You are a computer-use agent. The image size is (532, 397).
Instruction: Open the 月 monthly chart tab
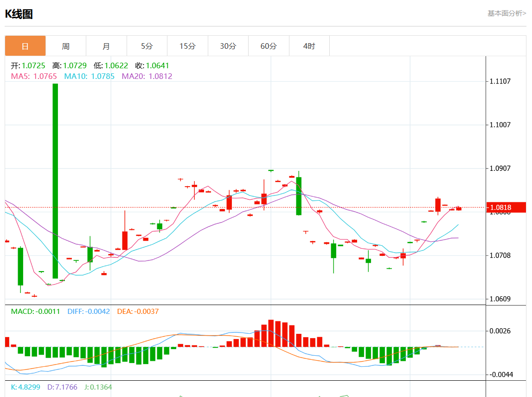tap(106, 46)
